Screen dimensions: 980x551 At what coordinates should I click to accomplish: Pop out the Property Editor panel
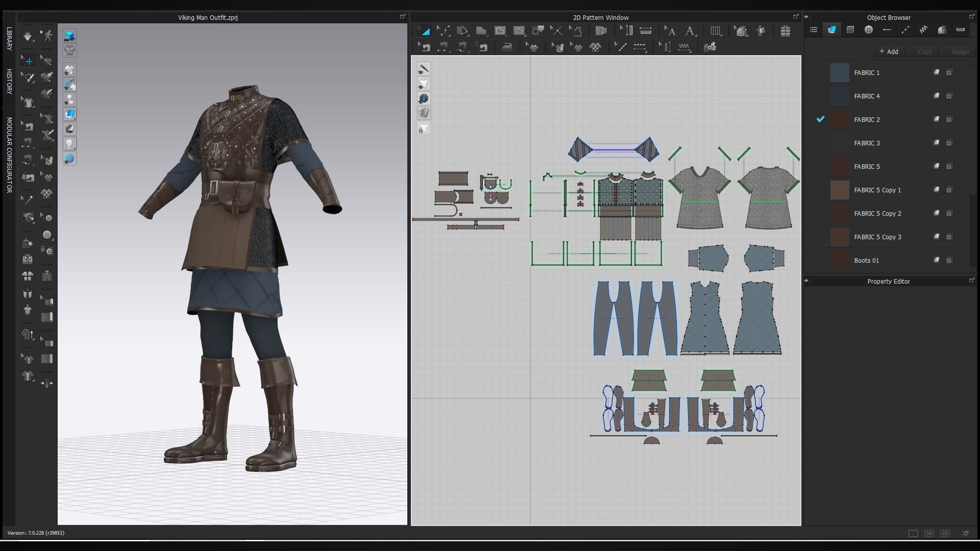pyautogui.click(x=972, y=280)
